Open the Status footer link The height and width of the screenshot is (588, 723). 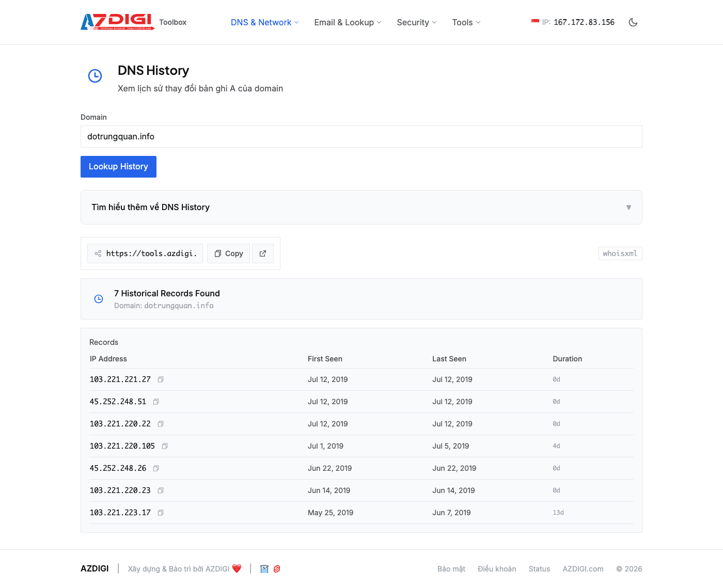pos(539,569)
